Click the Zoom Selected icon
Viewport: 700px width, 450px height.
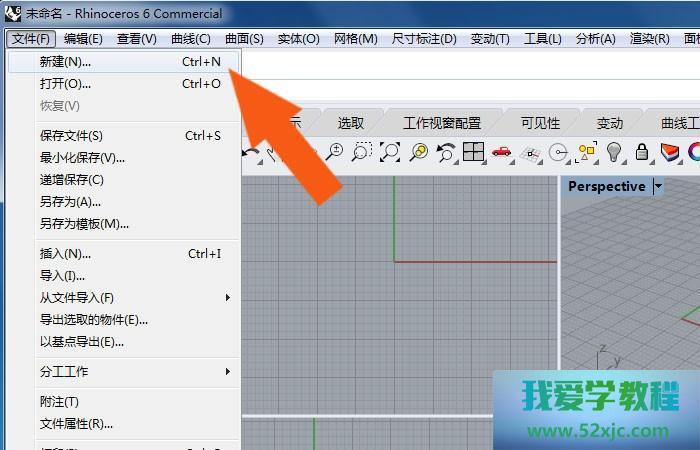pos(418,152)
